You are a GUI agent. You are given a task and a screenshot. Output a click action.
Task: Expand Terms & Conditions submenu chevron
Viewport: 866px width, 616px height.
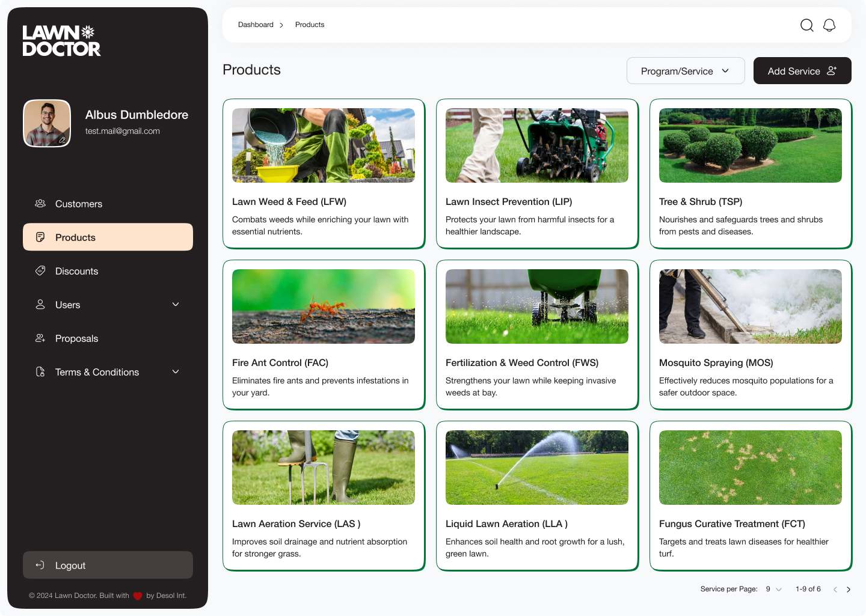pos(176,372)
